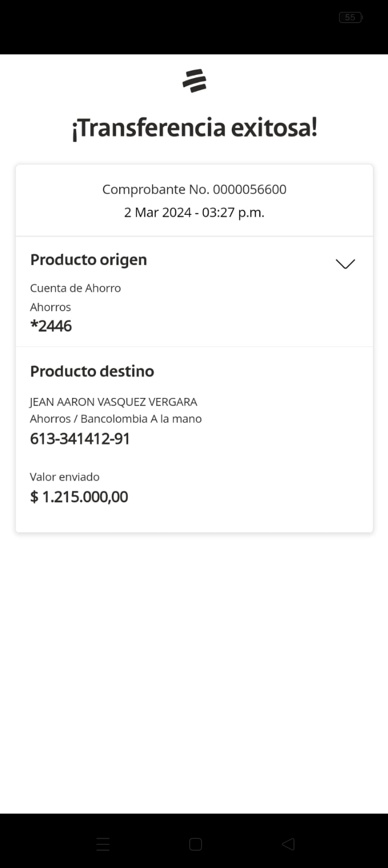Open the Android recent apps button

point(103,844)
